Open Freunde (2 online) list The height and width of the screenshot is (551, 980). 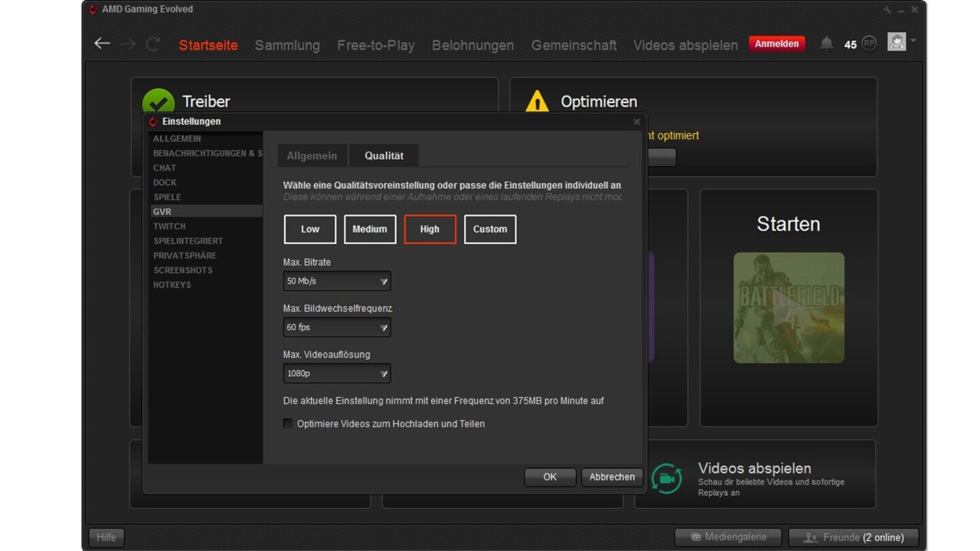pyautogui.click(x=854, y=537)
